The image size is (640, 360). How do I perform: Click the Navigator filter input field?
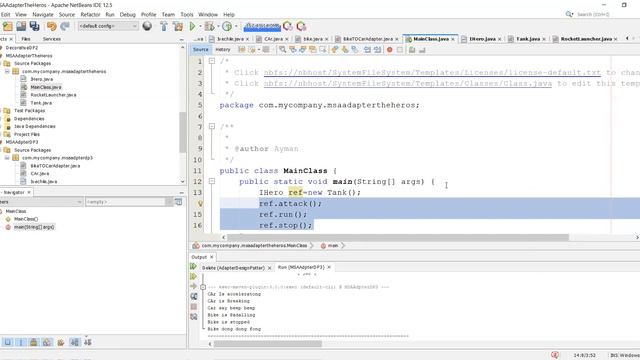(x=125, y=202)
